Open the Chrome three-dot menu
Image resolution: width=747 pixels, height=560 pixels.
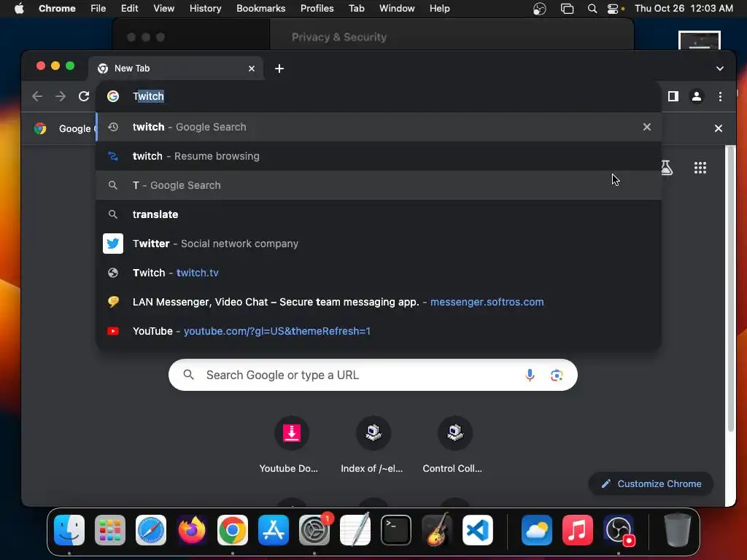pos(720,96)
